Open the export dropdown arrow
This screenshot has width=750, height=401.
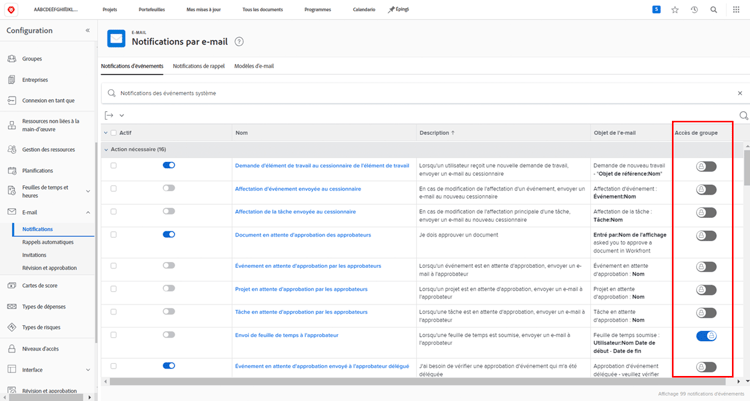(122, 116)
